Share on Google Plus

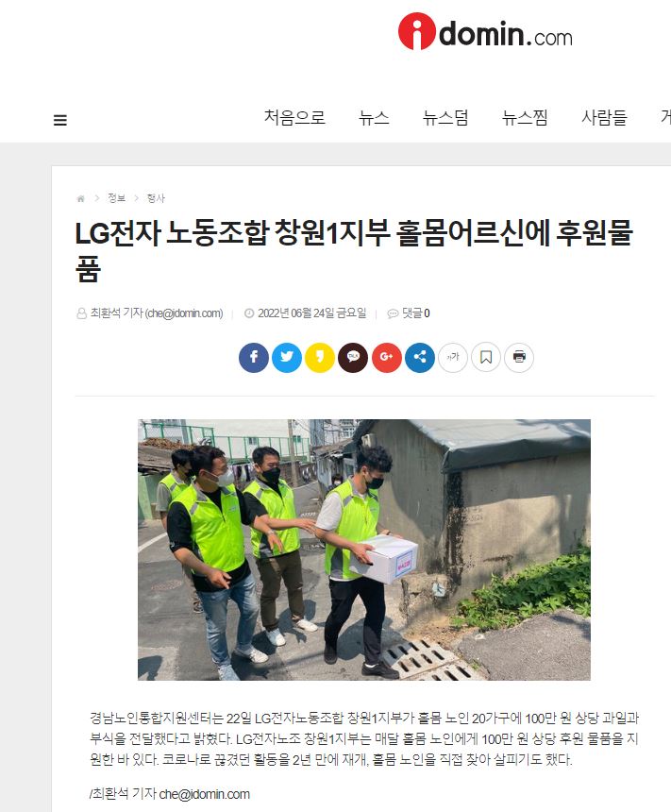click(387, 357)
